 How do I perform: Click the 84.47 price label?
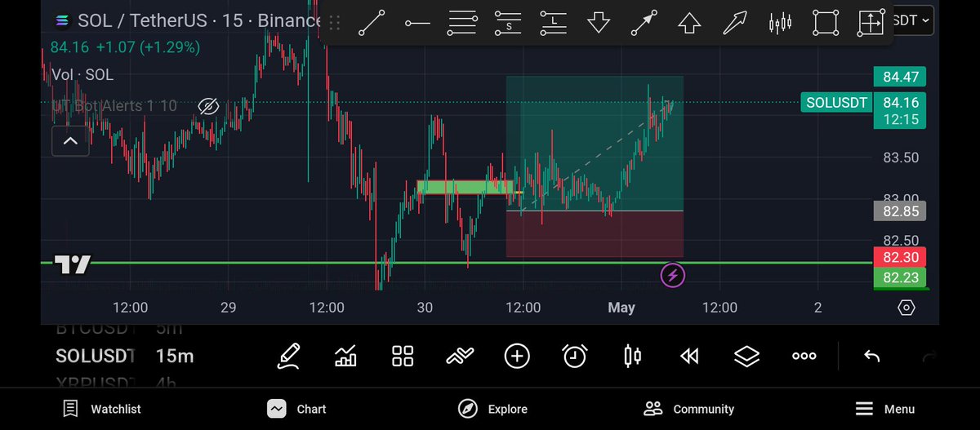click(x=901, y=78)
